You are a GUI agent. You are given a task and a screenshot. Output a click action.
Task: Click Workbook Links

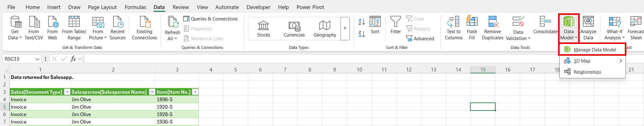pyautogui.click(x=204, y=39)
